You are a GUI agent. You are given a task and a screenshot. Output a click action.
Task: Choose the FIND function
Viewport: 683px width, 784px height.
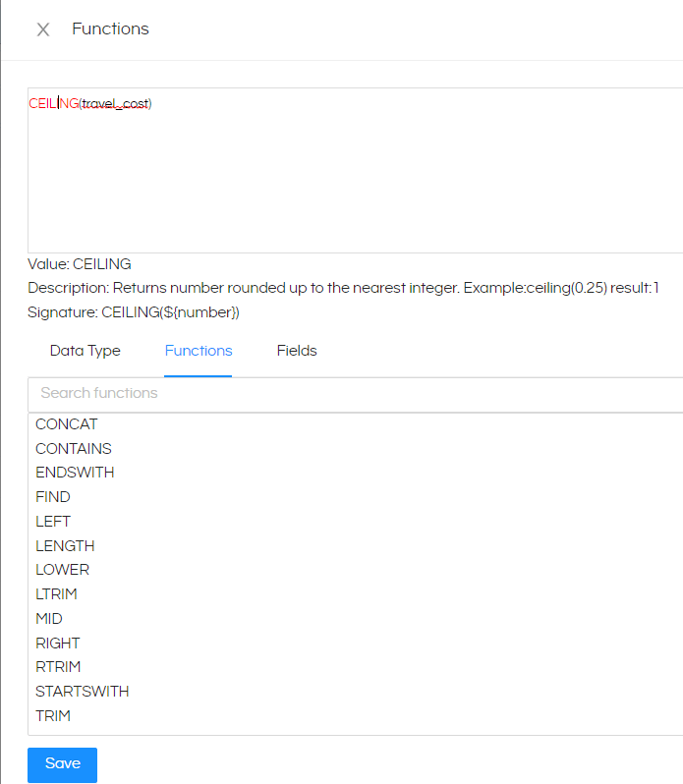tap(53, 497)
